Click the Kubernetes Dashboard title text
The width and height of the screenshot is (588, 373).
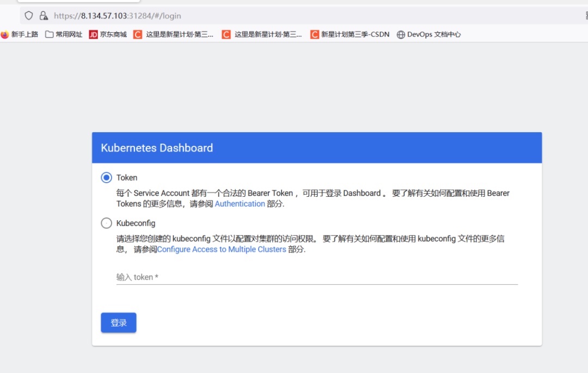coord(157,148)
